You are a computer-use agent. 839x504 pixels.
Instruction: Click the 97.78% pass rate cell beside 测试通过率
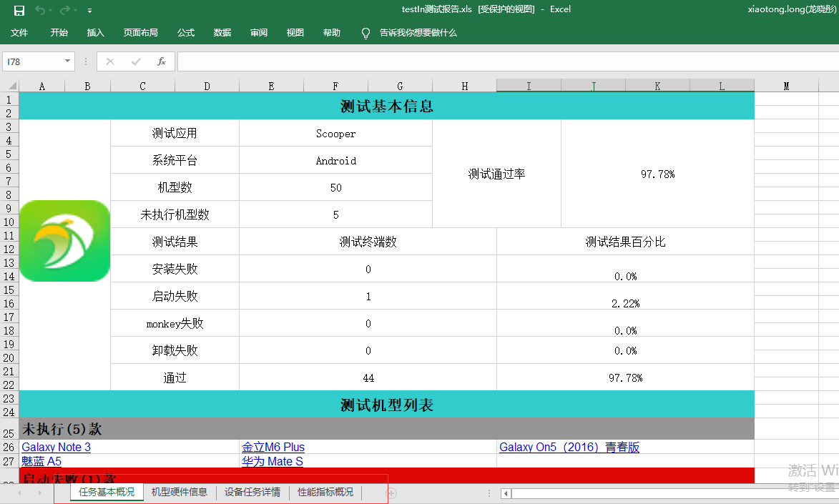coord(657,174)
